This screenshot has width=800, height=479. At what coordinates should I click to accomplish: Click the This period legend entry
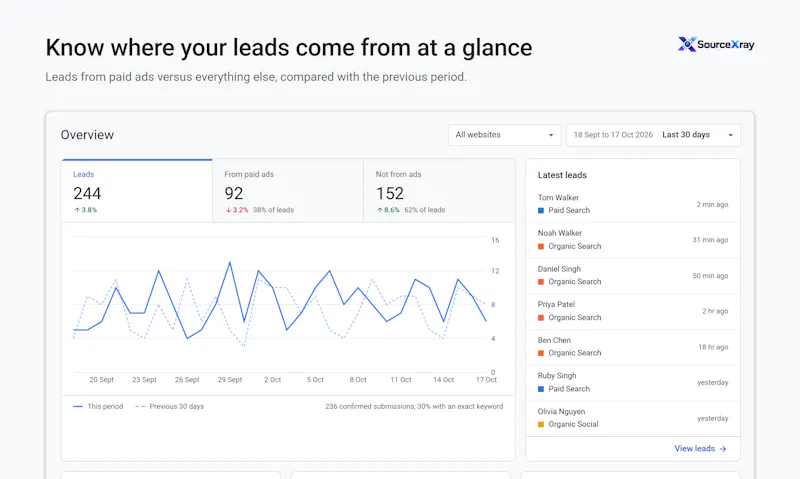tap(98, 407)
